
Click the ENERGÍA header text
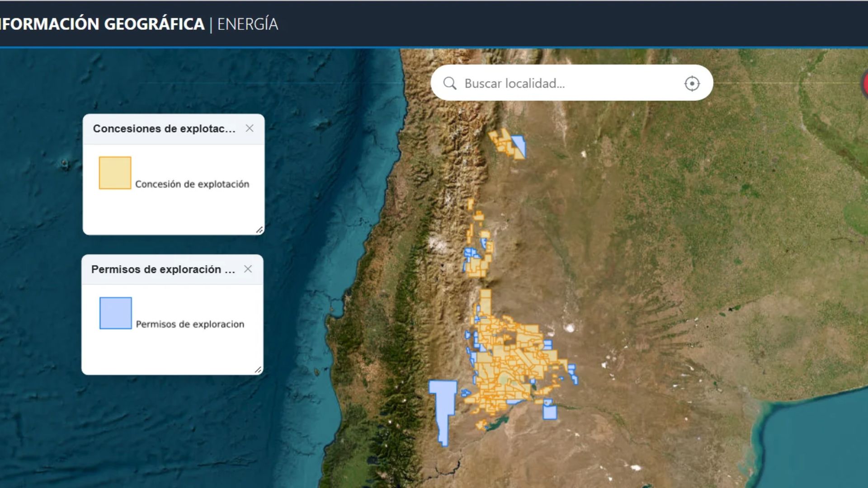(x=248, y=24)
